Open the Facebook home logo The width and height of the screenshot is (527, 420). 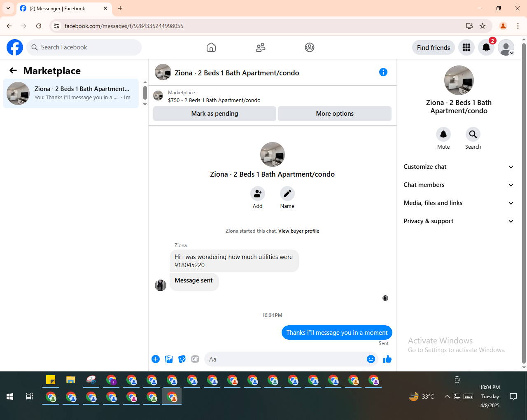click(x=15, y=47)
